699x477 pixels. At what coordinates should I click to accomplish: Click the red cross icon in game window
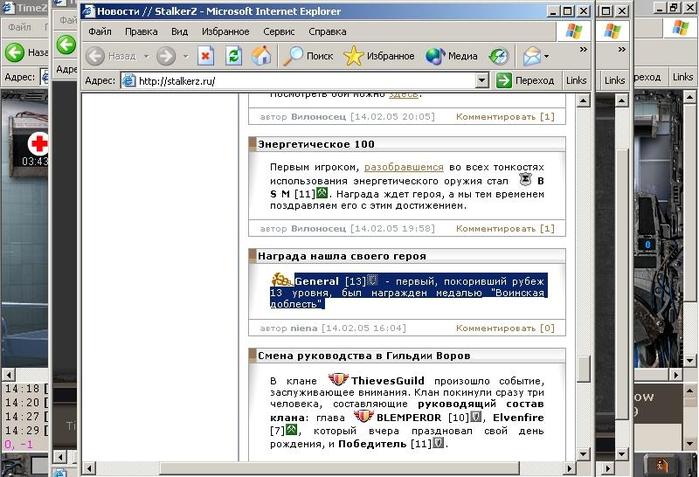pos(38,143)
